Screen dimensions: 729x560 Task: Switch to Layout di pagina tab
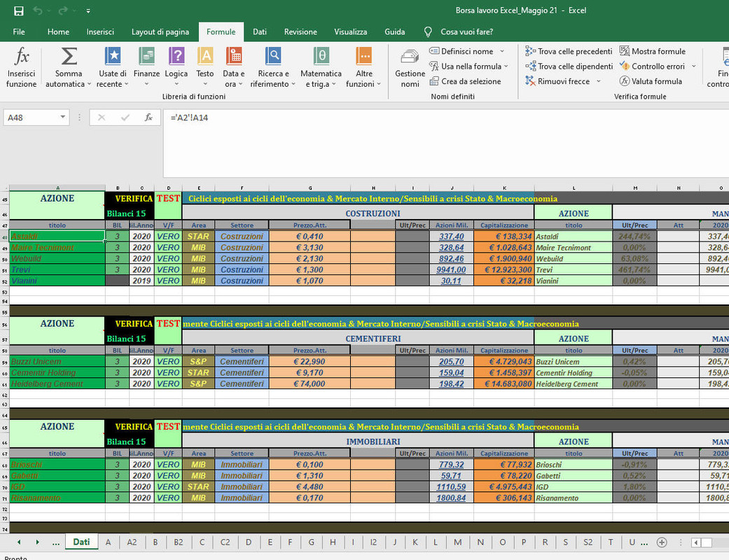point(160,31)
